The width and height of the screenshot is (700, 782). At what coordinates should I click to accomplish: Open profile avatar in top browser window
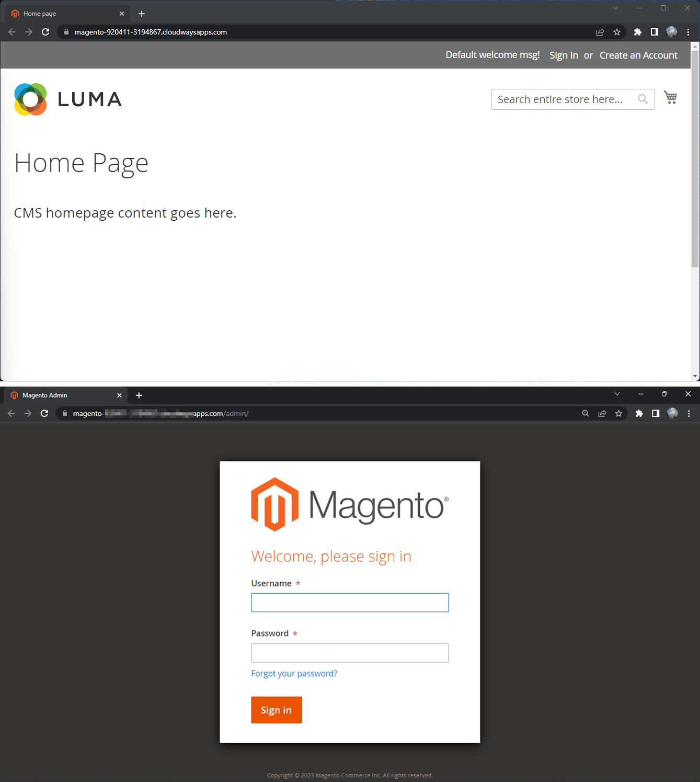(671, 32)
